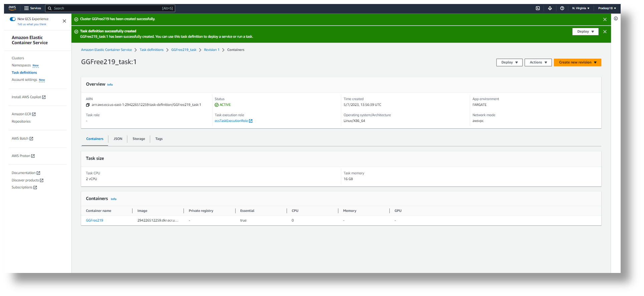Click the green check icon beside ACTIVE status

(217, 105)
